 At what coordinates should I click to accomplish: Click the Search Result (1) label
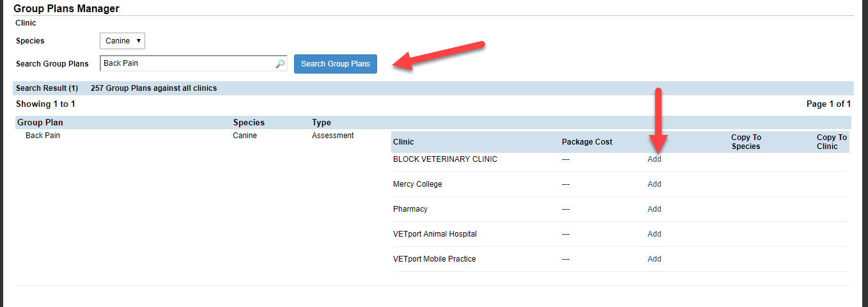pos(47,88)
